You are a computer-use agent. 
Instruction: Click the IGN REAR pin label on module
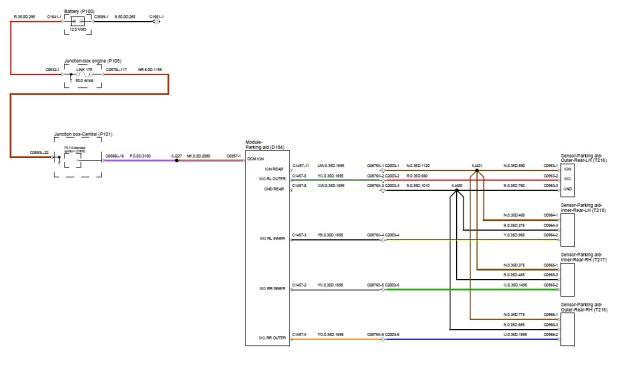274,169
